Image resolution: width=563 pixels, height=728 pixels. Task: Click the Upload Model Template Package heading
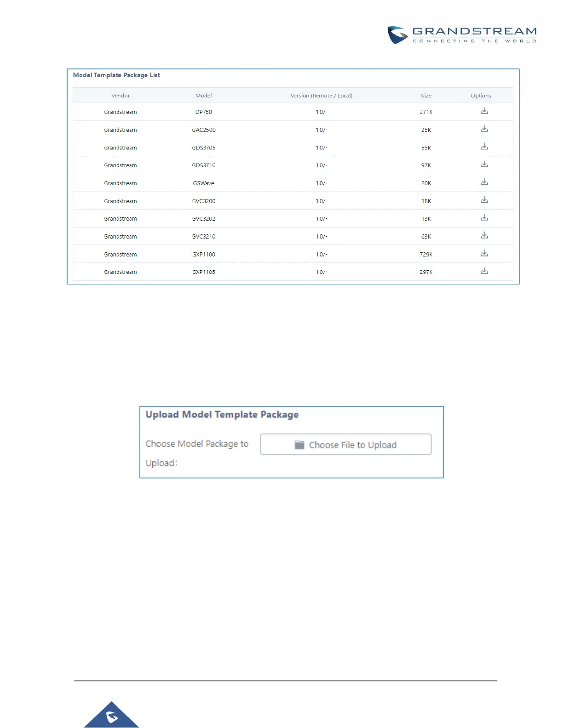[222, 415]
